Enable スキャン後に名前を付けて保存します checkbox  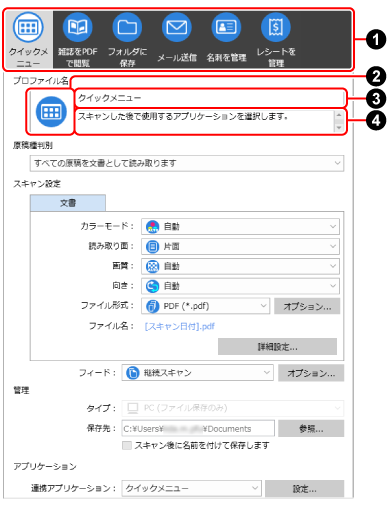tap(127, 445)
